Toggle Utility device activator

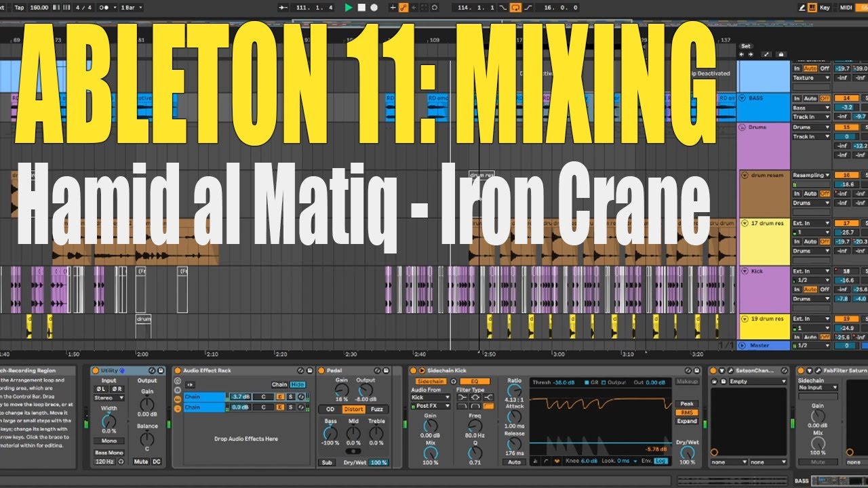tap(96, 371)
